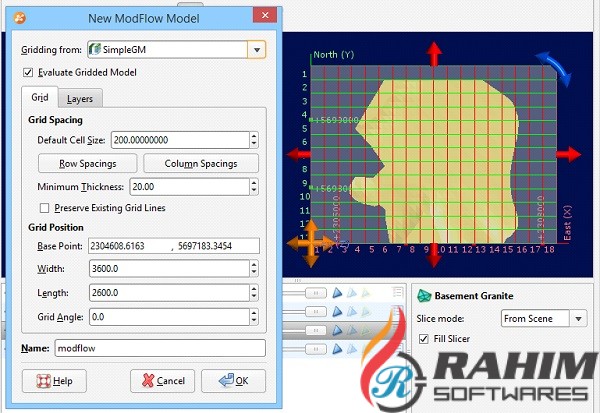Click the solid blue triangle in topmost list row
This screenshot has height=413, width=600.
tap(337, 293)
